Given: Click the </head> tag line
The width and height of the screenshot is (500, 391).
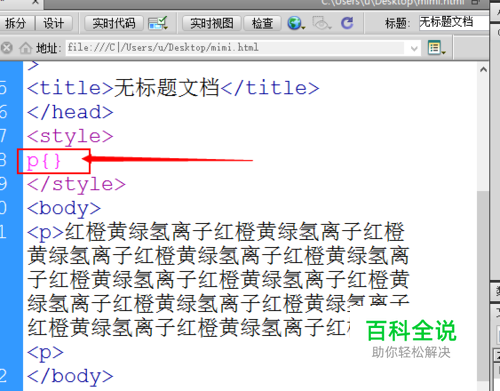Looking at the screenshot, I should coord(70,112).
